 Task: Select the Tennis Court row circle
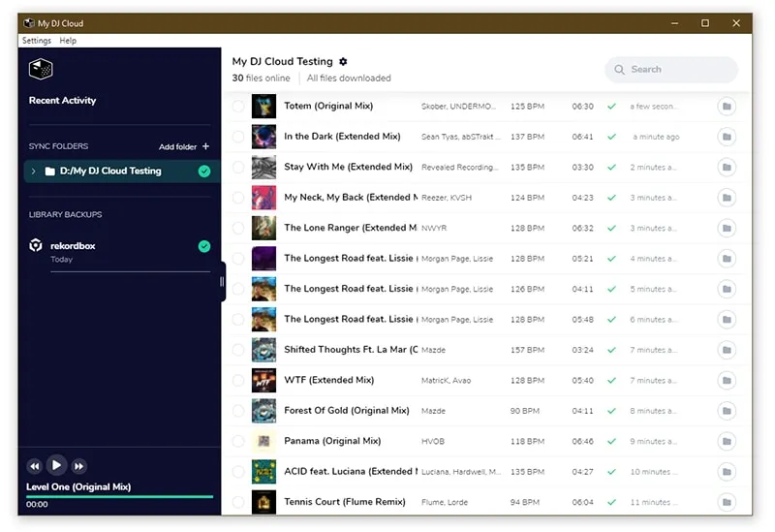238,502
